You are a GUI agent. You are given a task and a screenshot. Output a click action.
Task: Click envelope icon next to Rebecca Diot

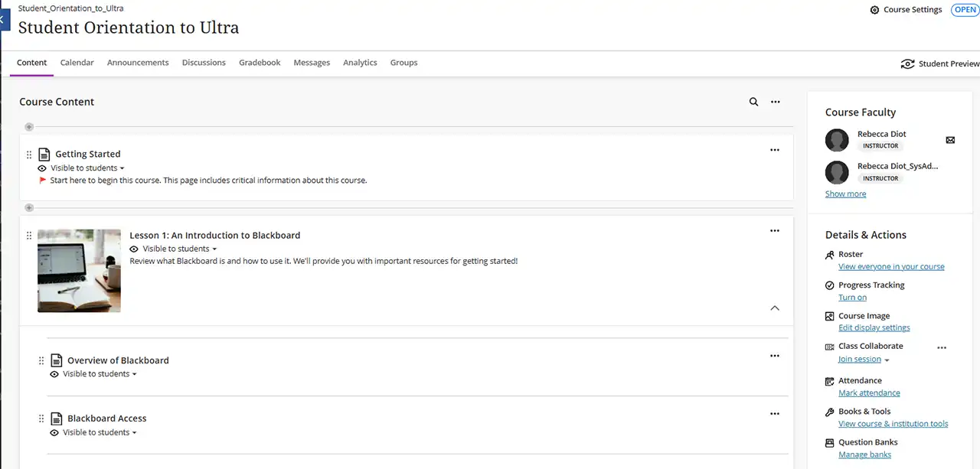pyautogui.click(x=950, y=140)
